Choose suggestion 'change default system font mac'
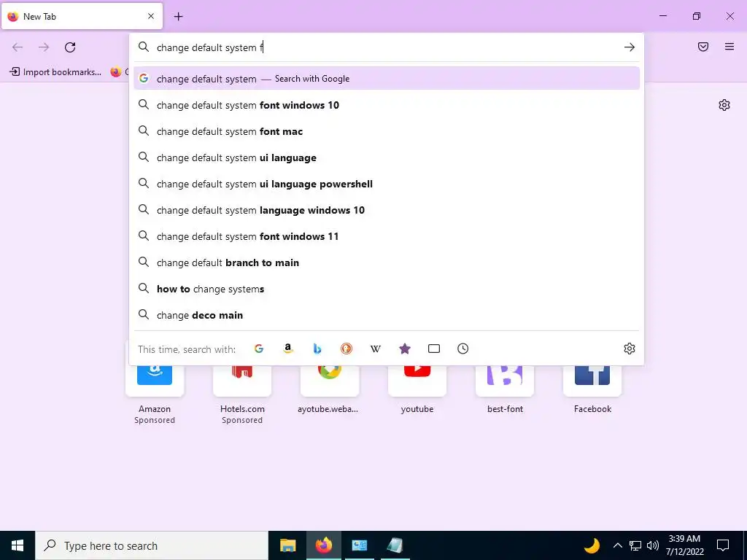Viewport: 747px width, 560px height. [x=387, y=131]
